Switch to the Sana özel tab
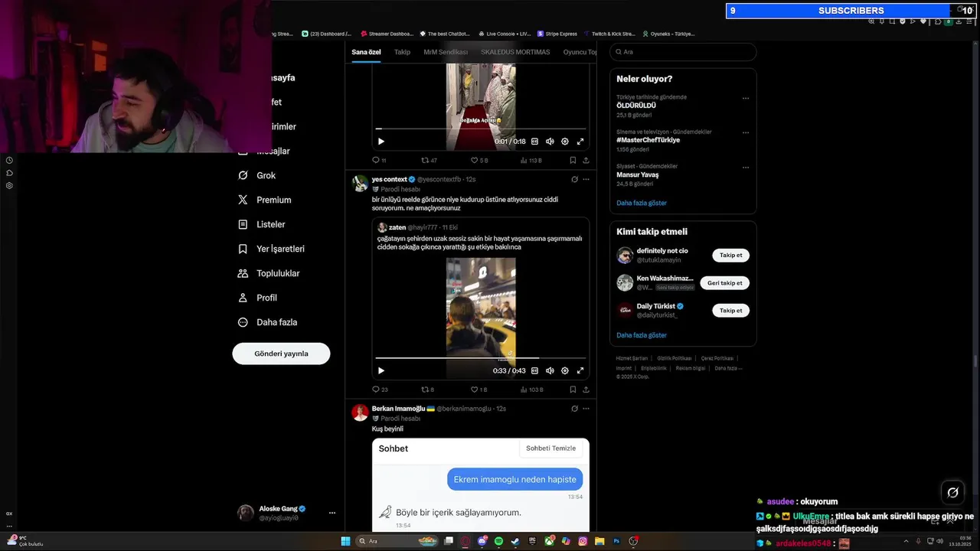 pyautogui.click(x=366, y=52)
